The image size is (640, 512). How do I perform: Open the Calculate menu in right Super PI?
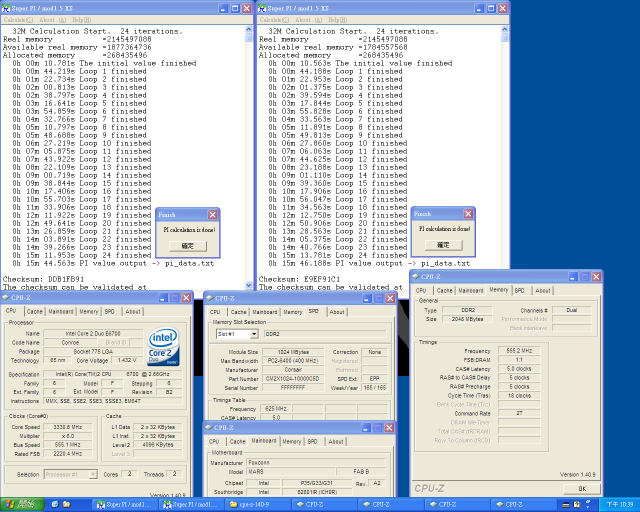[274, 20]
